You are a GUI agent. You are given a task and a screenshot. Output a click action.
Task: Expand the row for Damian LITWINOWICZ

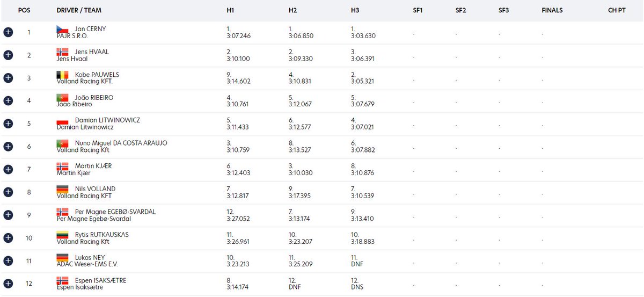8,124
